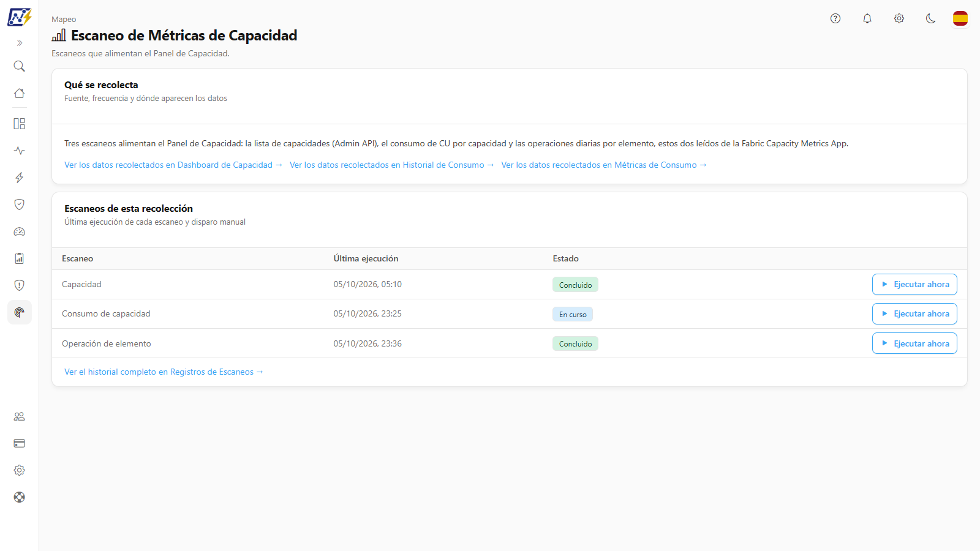Click the lightning bolt sidebar icon
Screen dimensions: 980x551
[20, 178]
